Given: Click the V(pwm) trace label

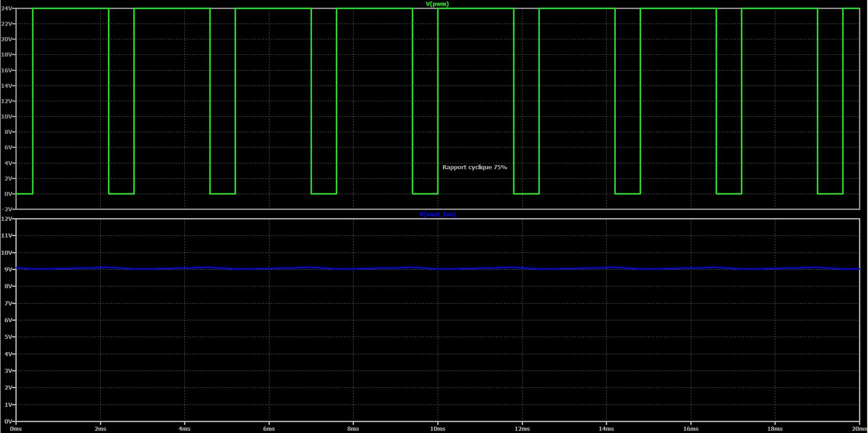Looking at the screenshot, I should pos(437,4).
